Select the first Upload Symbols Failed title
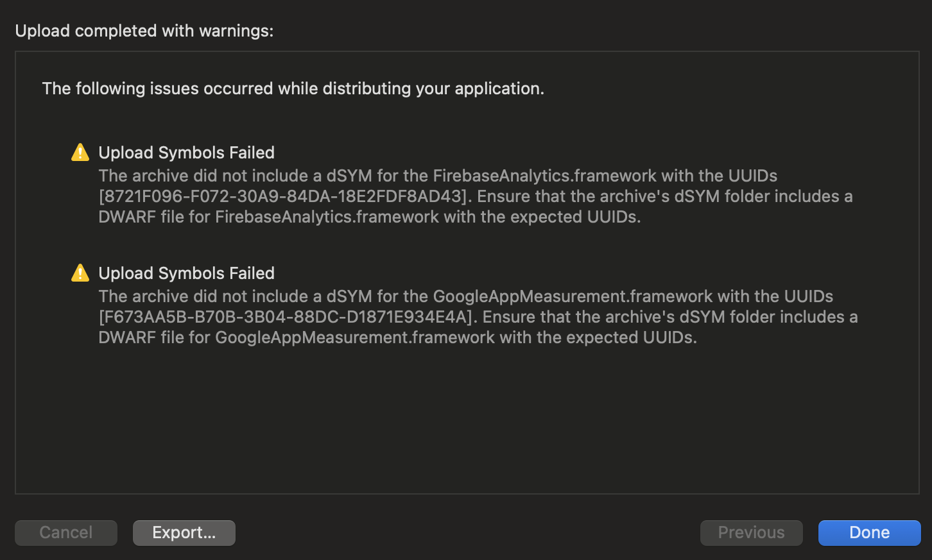Image resolution: width=932 pixels, height=560 pixels. pyautogui.click(x=186, y=153)
